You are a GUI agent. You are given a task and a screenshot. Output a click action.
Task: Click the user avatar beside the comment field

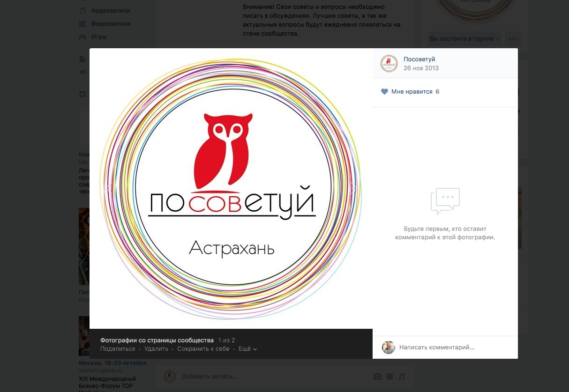tap(389, 348)
